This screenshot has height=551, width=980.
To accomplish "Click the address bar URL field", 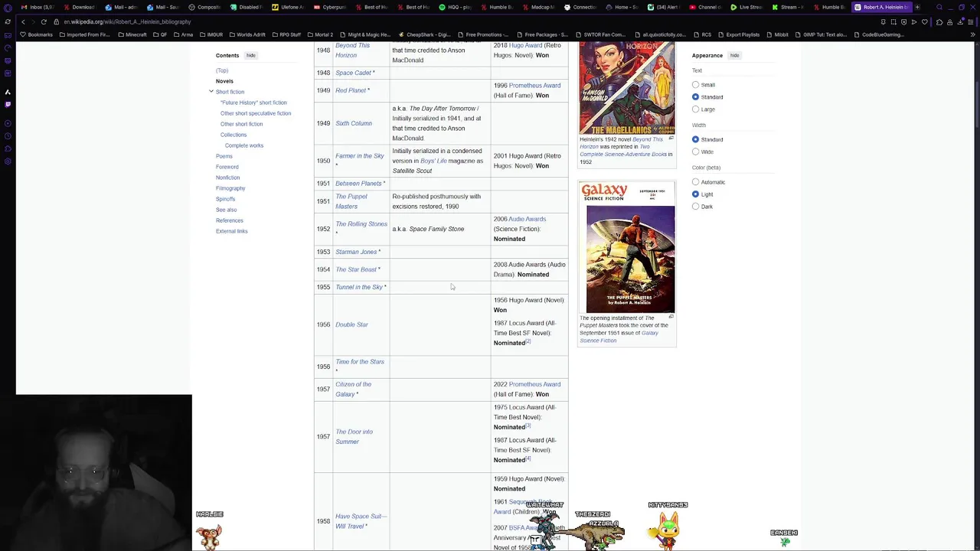I will tap(459, 21).
